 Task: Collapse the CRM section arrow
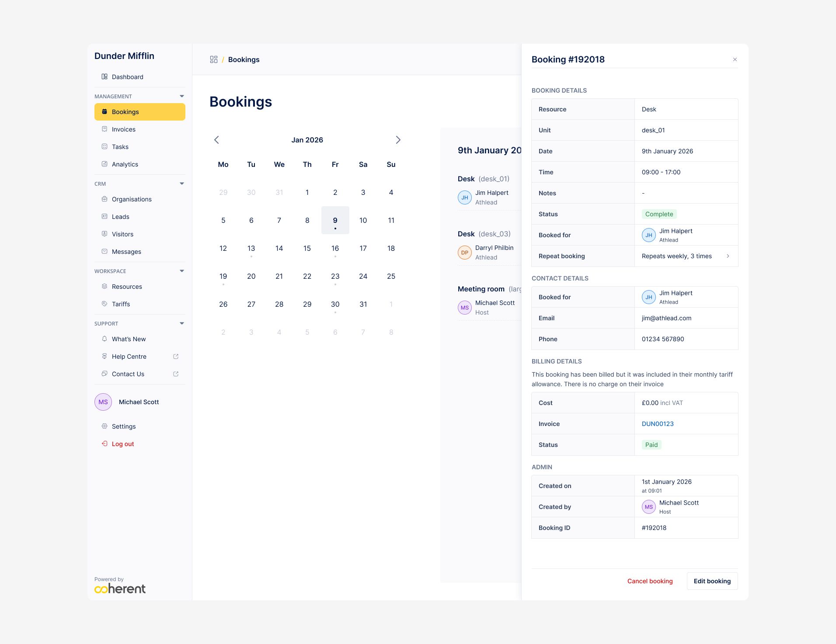click(182, 184)
